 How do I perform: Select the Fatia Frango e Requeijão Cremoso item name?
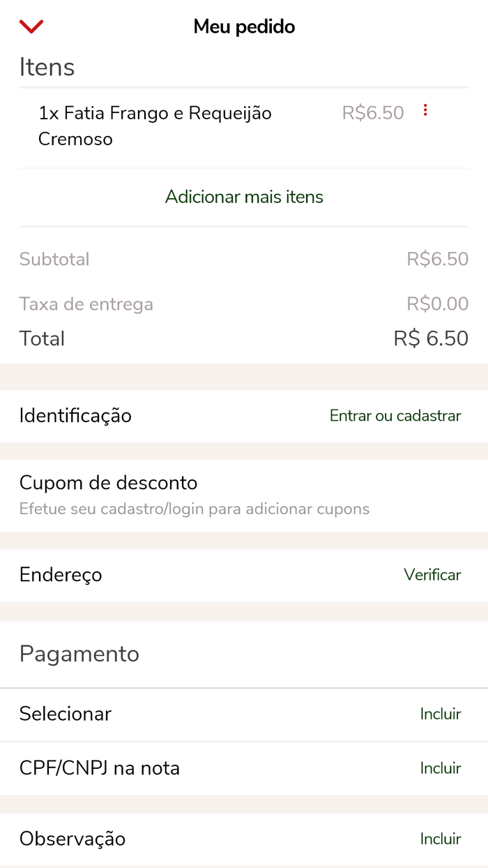(155, 126)
